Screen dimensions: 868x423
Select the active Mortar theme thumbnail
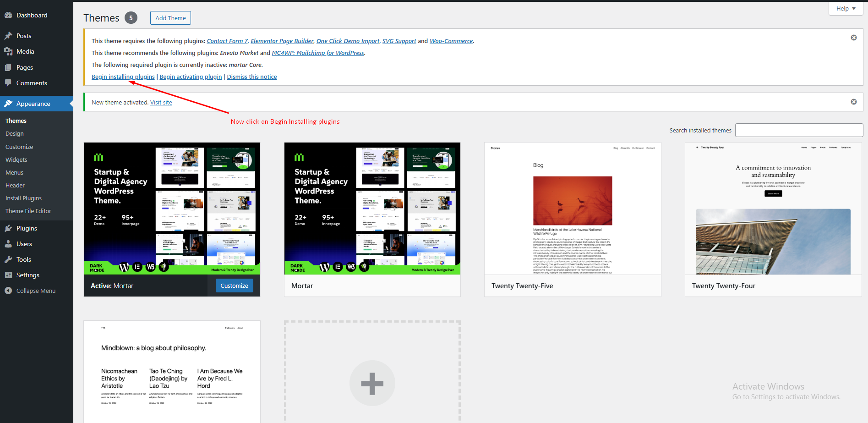172,209
